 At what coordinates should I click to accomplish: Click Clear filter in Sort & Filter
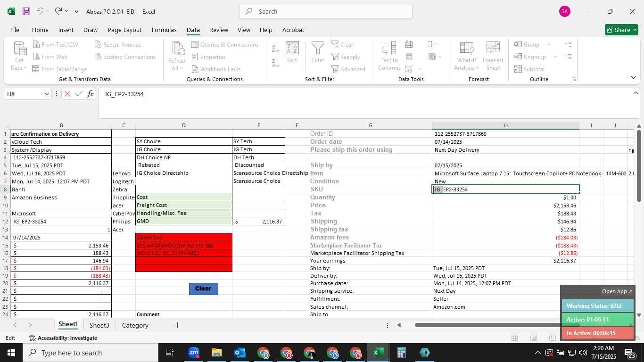coord(342,45)
